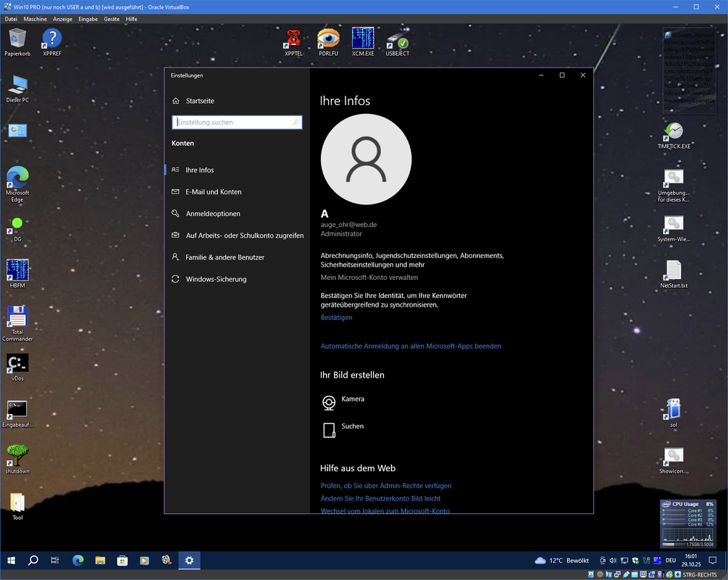Open the notification center icon

[x=713, y=560]
